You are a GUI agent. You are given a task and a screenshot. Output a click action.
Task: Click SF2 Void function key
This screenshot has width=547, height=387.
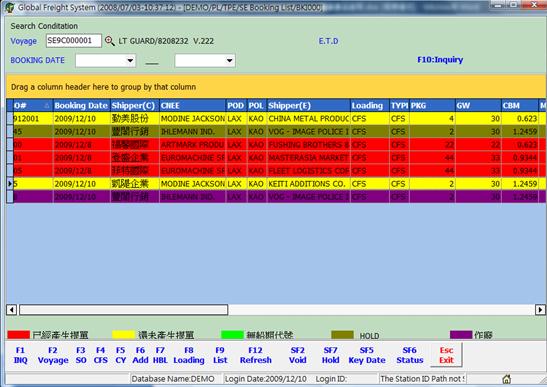point(298,355)
